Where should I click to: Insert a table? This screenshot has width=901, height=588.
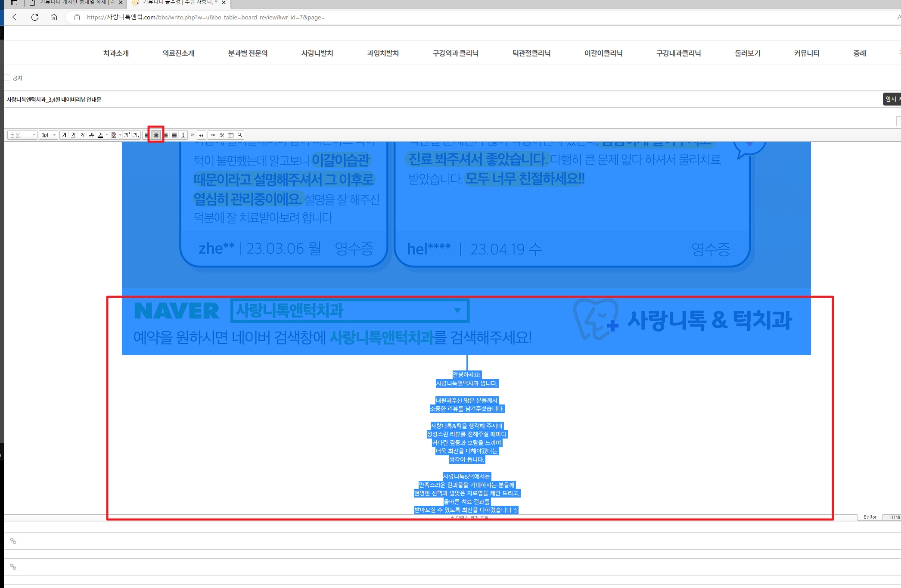tap(230, 135)
